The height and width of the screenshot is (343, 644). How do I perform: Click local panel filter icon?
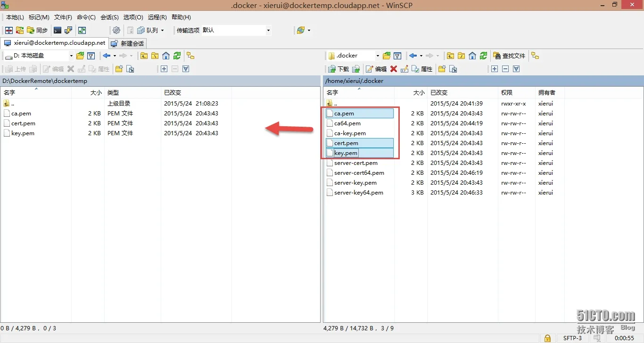click(91, 56)
